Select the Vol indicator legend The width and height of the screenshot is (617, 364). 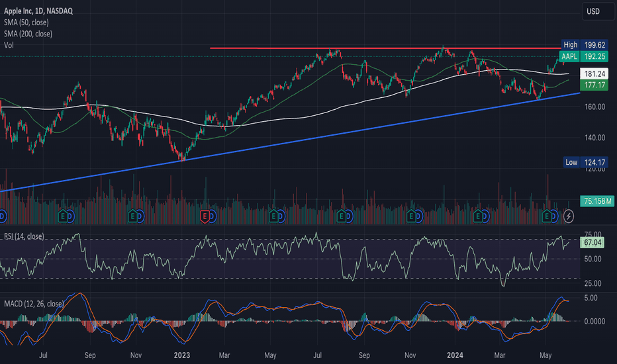point(9,45)
